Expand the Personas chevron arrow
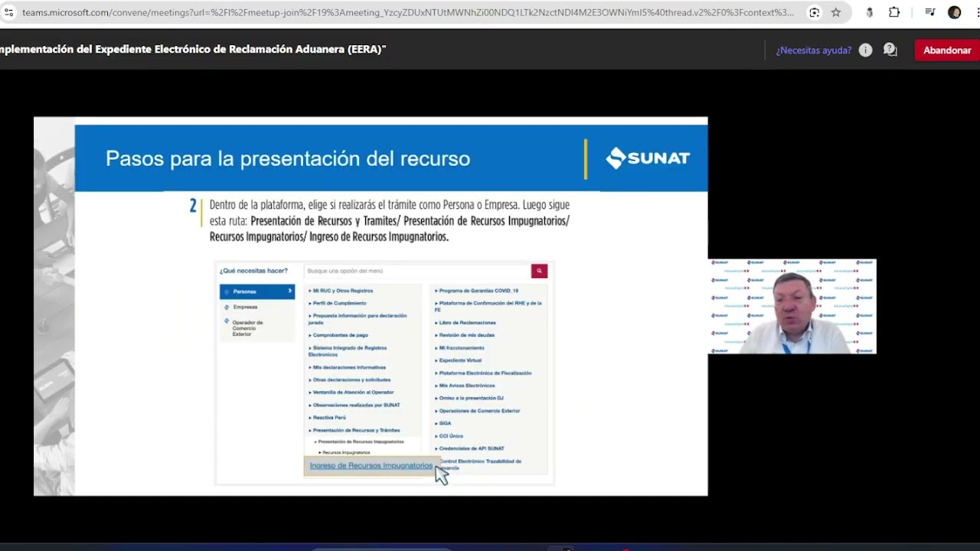This screenshot has width=980, height=551. (290, 291)
